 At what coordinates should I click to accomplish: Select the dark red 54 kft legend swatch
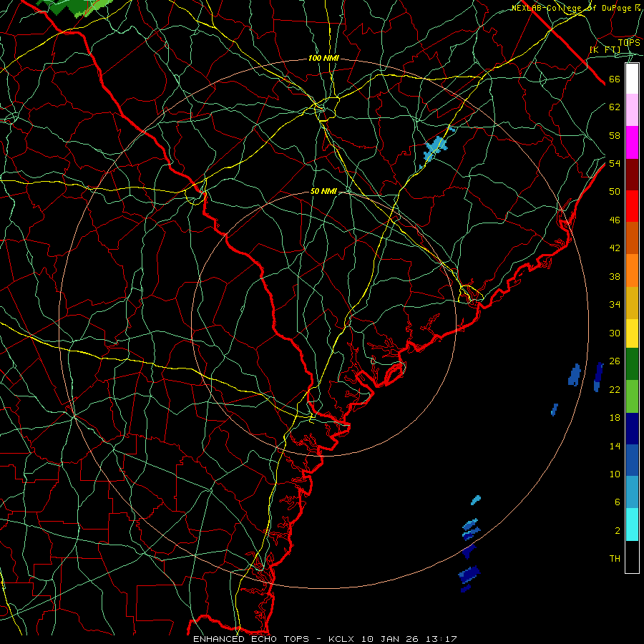pos(632,175)
